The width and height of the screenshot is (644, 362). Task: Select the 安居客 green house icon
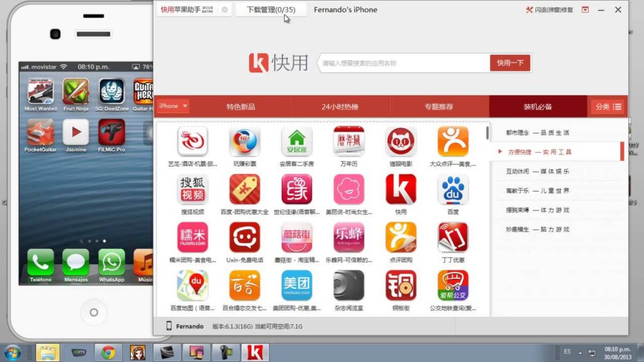(297, 141)
